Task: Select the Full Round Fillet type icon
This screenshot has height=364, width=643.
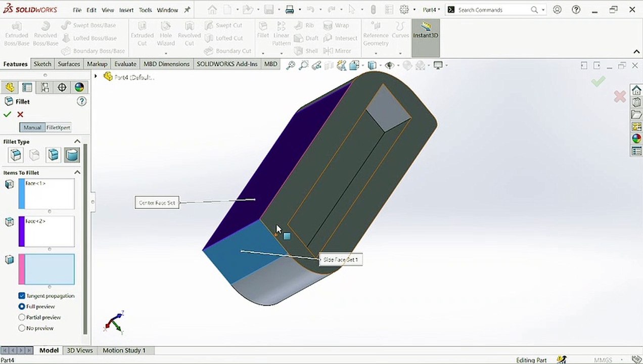Action: (72, 155)
